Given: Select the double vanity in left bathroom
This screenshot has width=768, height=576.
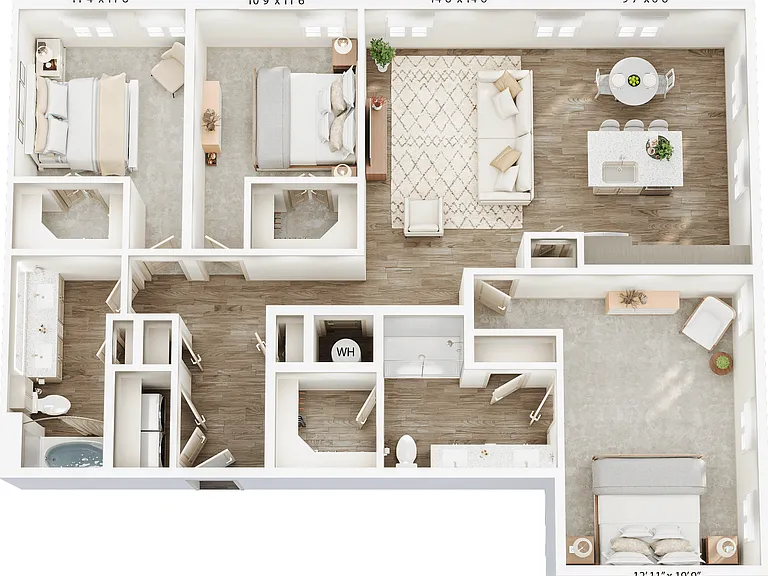Looking at the screenshot, I should (43, 323).
